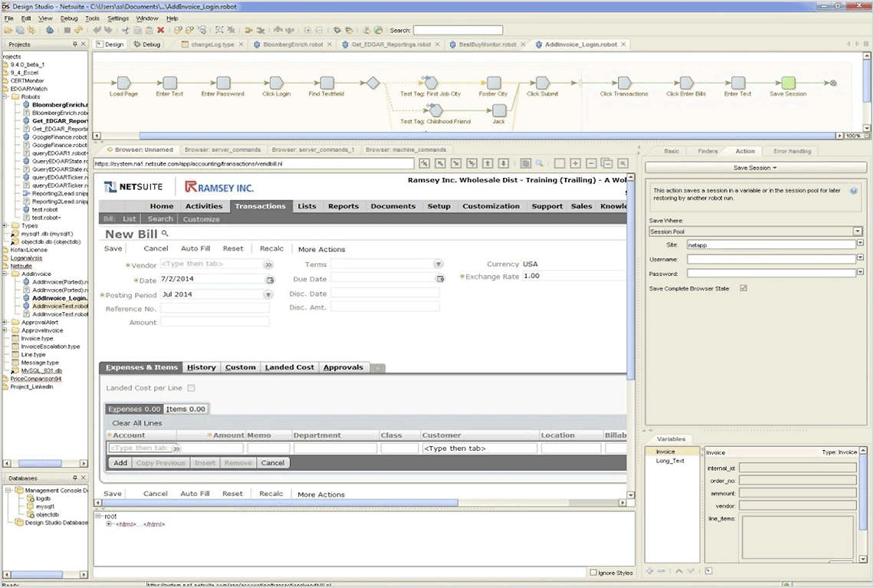Open the Terms dropdown arrow

click(438, 264)
